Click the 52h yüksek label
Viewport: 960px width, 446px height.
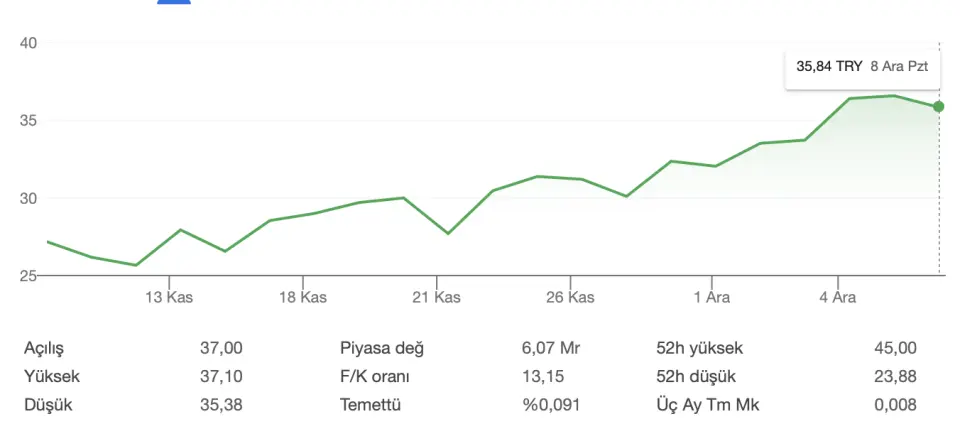700,348
